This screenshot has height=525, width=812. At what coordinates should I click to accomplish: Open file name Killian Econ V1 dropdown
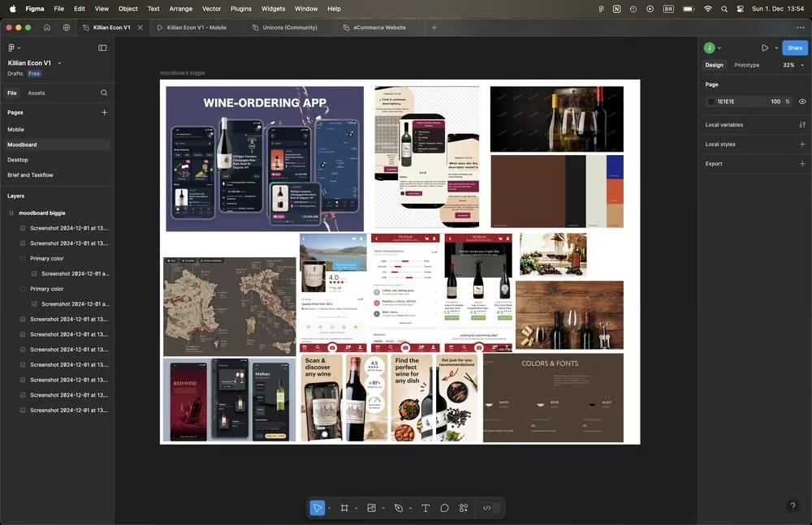[x=59, y=63]
